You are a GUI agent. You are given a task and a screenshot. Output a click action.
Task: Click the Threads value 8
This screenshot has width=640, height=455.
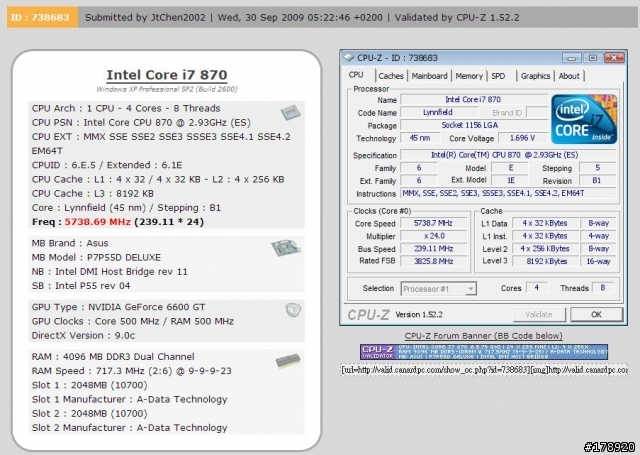(602, 288)
